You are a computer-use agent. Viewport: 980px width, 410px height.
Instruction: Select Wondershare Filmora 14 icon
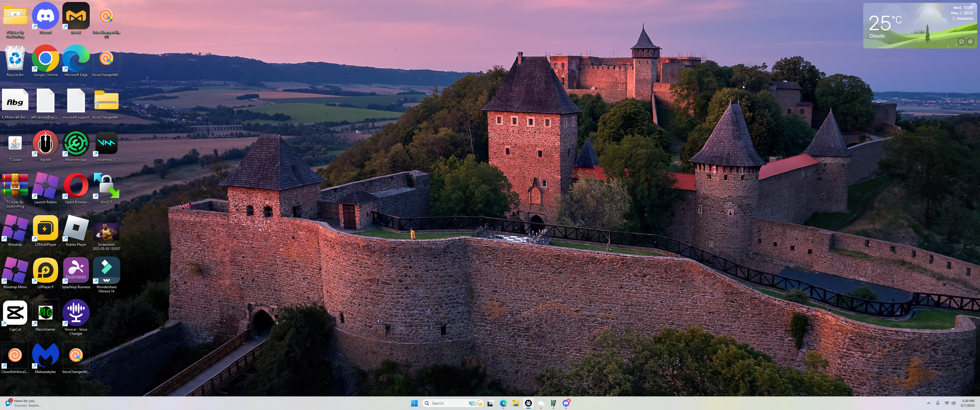point(106,271)
